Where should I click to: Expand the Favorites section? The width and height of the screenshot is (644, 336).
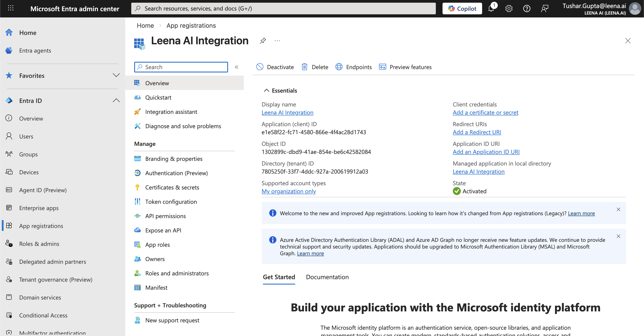pyautogui.click(x=116, y=75)
